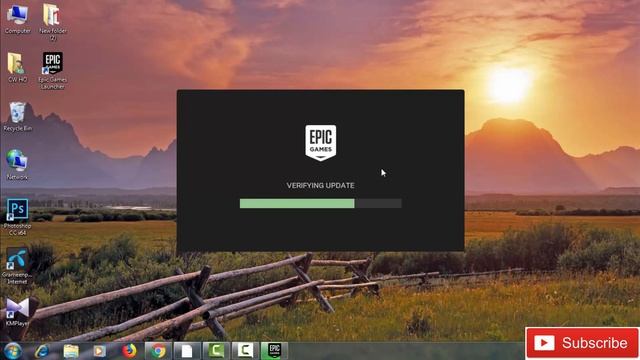This screenshot has width=640, height=360.
Task: Select the KMPlayer desktop shortcut
Action: coord(17,312)
